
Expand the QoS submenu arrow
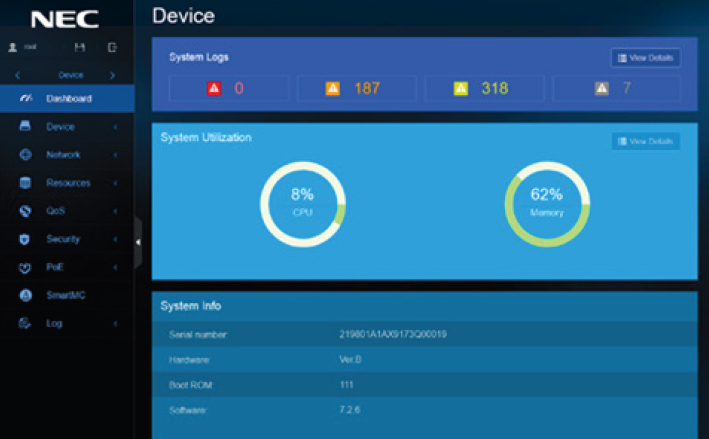tap(115, 211)
